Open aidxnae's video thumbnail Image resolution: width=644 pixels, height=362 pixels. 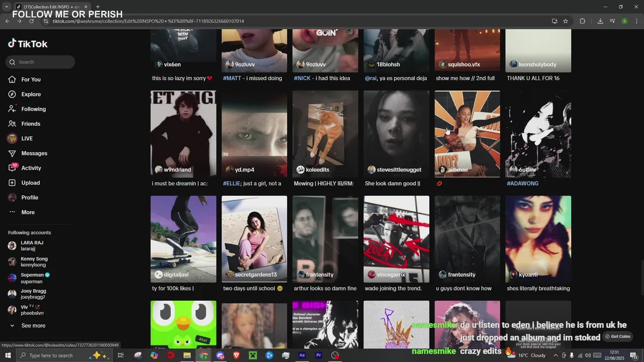pos(467,134)
